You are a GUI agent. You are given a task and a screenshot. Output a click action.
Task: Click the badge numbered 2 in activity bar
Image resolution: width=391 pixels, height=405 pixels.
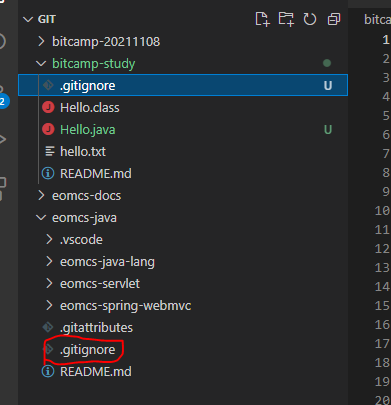[x=4, y=101]
